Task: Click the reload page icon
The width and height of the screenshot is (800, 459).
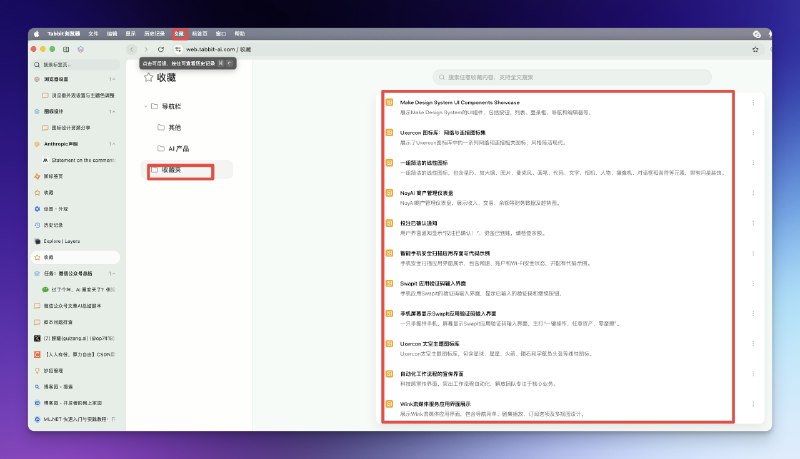Action: pos(160,48)
